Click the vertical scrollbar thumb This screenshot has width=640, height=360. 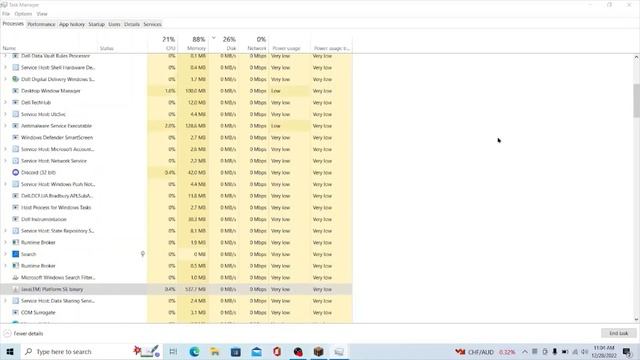(636, 100)
